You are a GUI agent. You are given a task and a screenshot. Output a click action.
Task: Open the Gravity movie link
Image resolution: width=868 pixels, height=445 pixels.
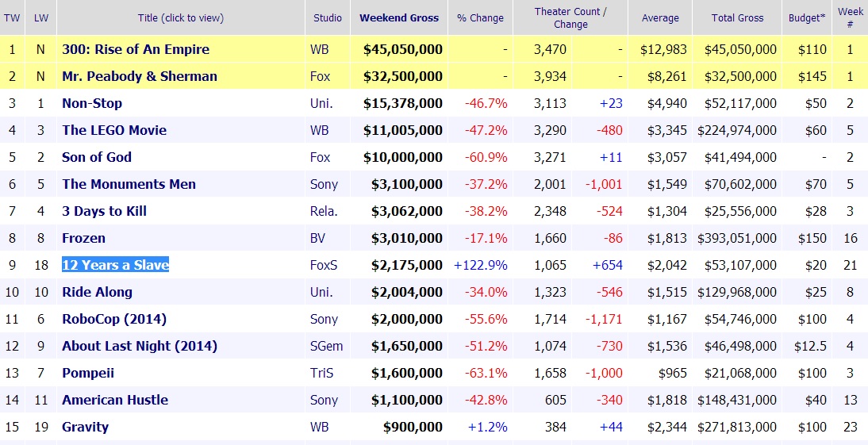85,427
